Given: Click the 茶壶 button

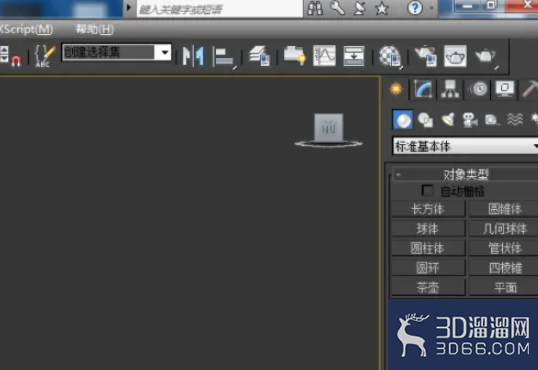Looking at the screenshot, I should pos(428,287).
